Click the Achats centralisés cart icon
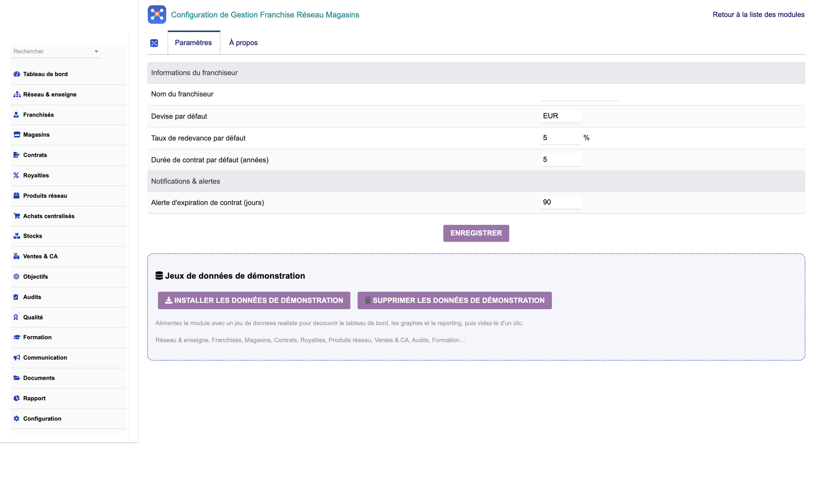This screenshot has height=504, width=814. click(17, 216)
